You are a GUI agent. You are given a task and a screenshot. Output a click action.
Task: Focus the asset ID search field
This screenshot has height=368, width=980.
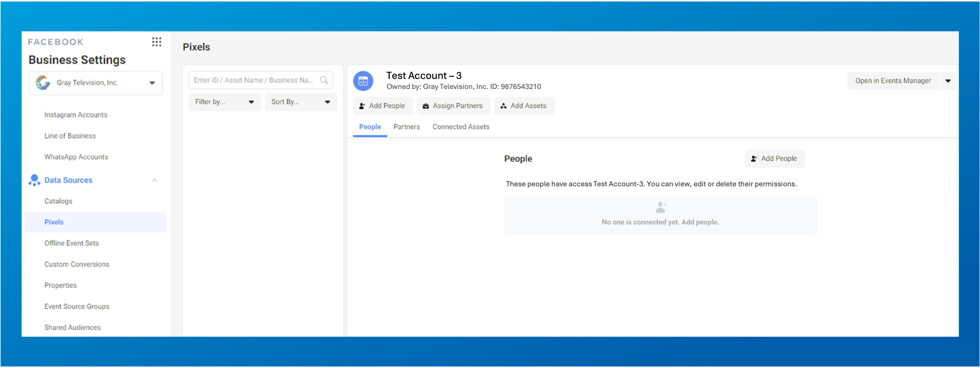[261, 80]
